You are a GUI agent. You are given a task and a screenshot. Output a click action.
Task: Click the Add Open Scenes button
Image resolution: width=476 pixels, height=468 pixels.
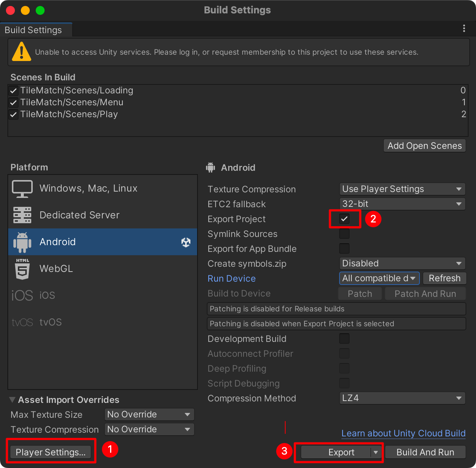425,146
